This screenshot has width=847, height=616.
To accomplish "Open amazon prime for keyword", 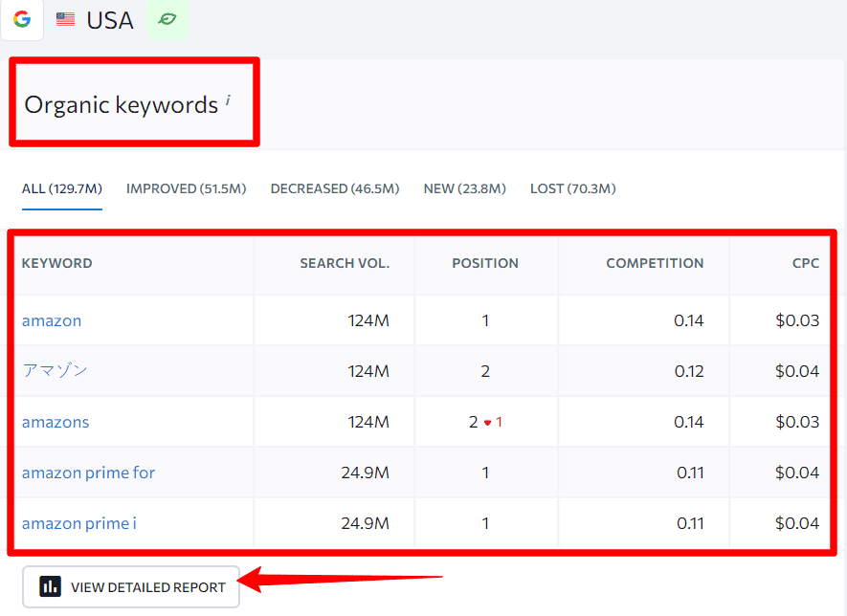I will (x=88, y=473).
